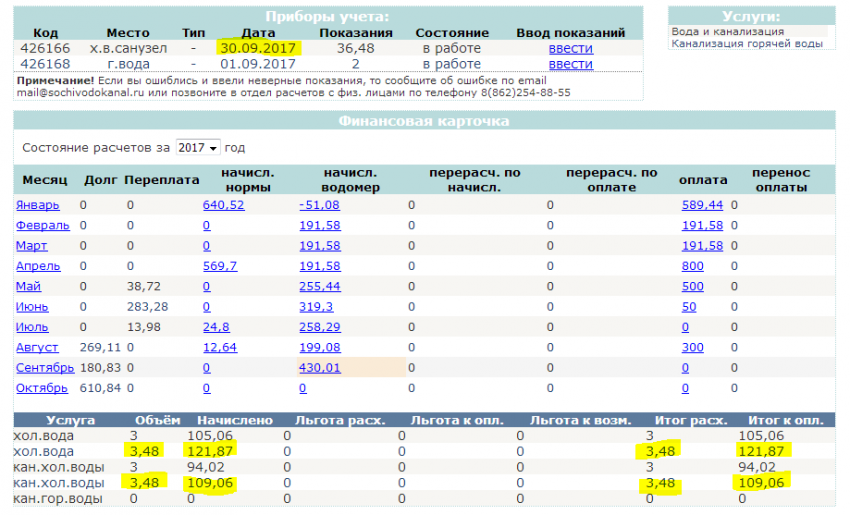The image size is (850, 515).
Task: Open the Сентябрь month link
Action: (44, 368)
